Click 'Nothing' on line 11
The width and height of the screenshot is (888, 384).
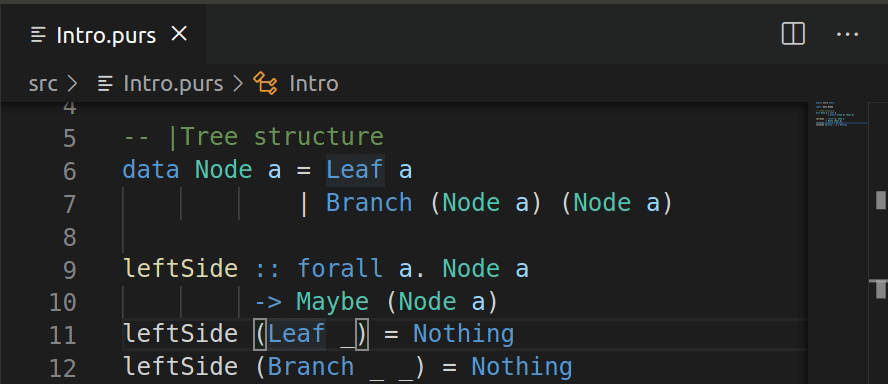(x=464, y=334)
